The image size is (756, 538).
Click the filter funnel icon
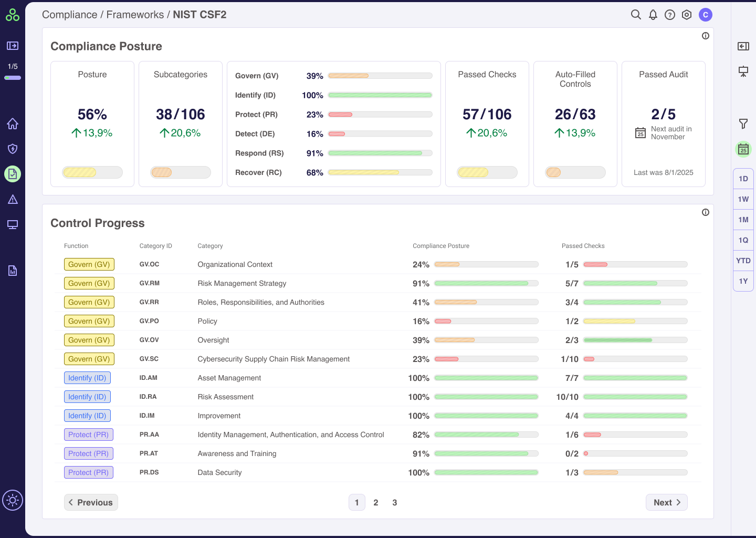click(743, 124)
